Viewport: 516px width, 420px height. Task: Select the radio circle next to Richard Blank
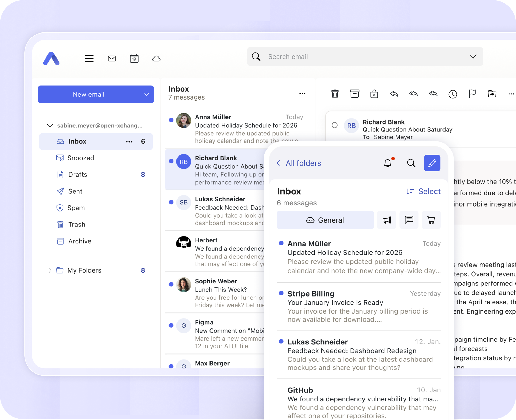coord(335,125)
